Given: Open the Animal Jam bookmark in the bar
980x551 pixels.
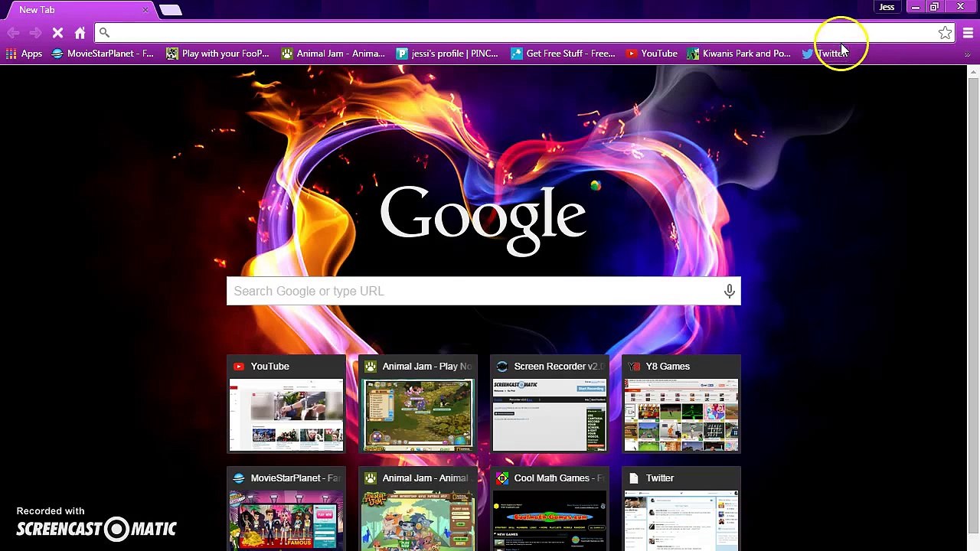Looking at the screenshot, I should coord(333,54).
